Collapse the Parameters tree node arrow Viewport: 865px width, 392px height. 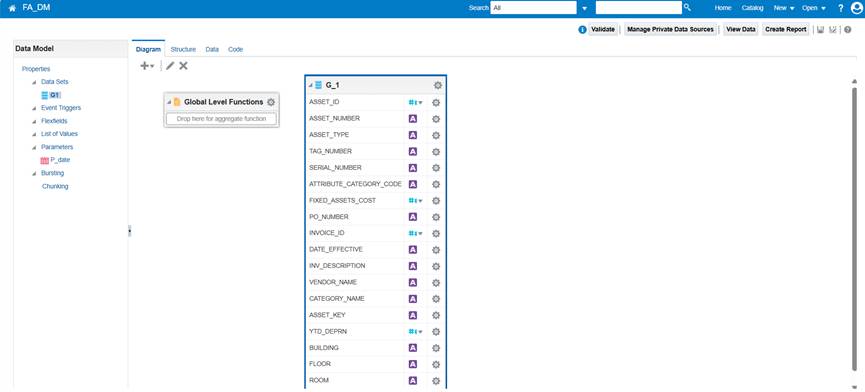pos(34,147)
